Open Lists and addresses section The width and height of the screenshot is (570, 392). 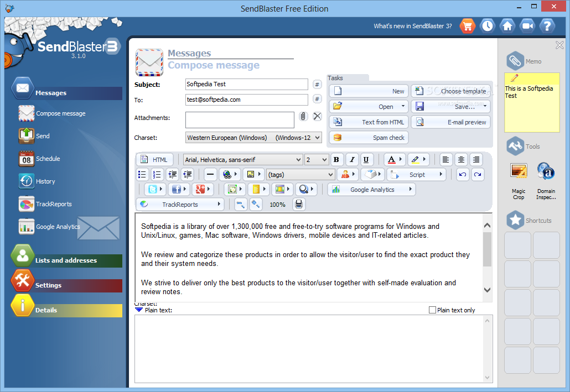67,260
